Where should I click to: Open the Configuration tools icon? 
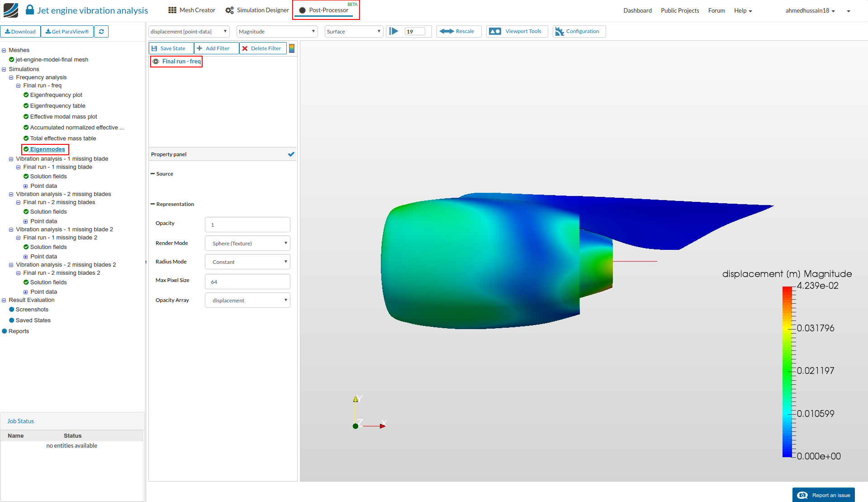click(x=560, y=31)
